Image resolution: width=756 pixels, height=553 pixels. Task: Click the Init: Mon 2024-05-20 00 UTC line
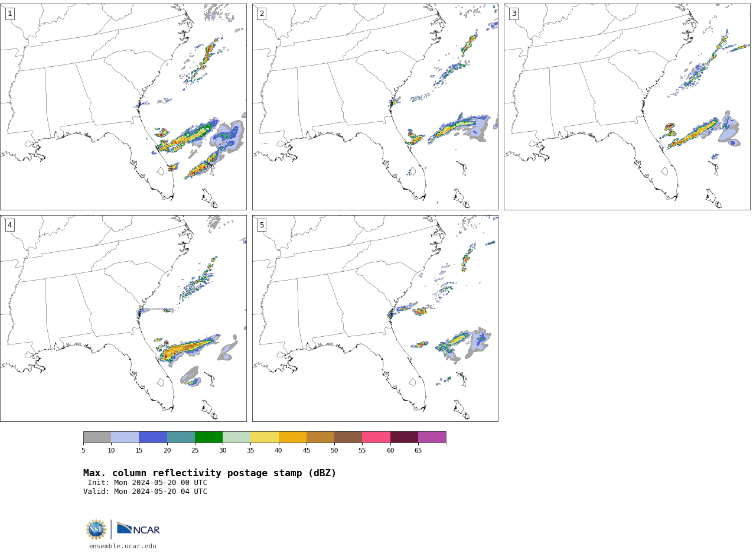[148, 483]
